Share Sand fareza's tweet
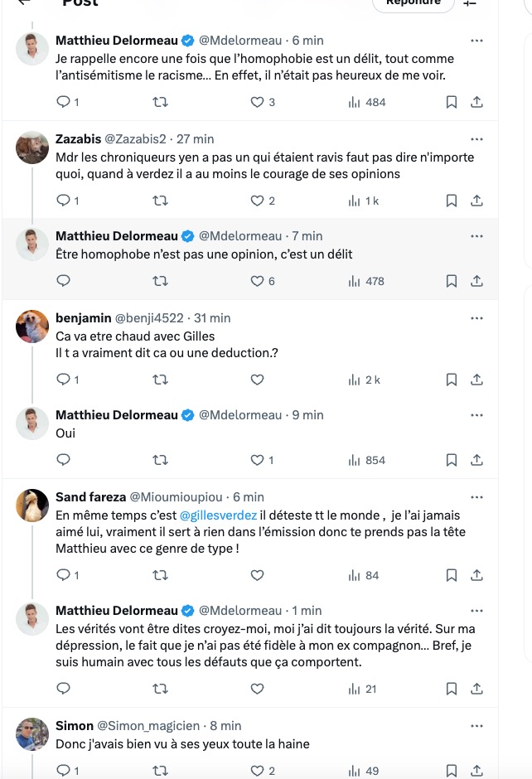 476,573
